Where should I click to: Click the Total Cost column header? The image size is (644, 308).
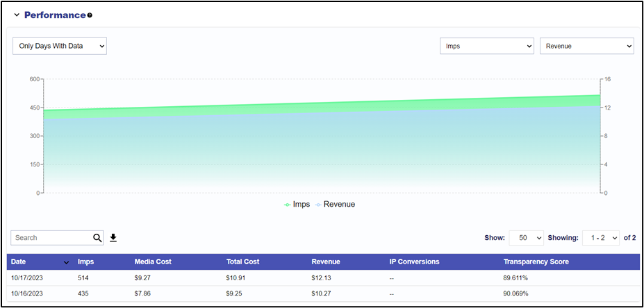242,262
